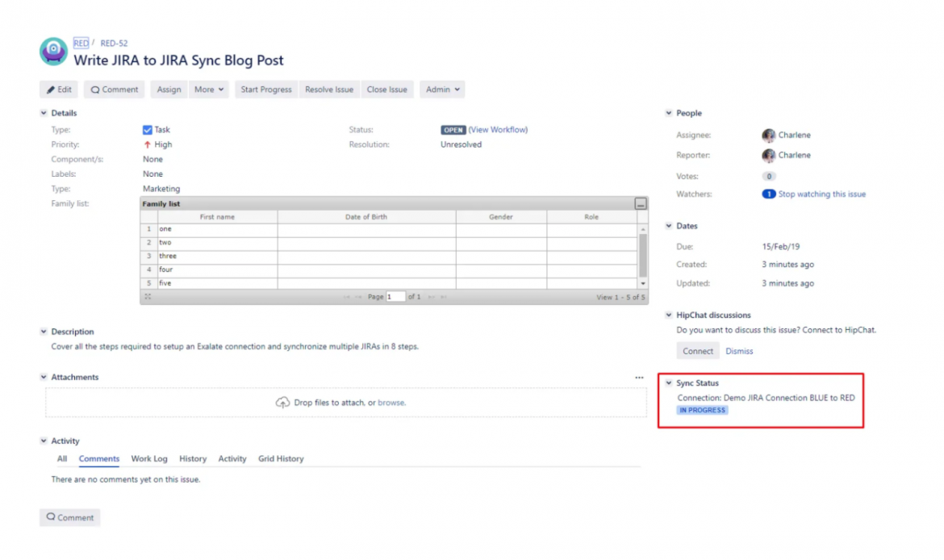Click the assignee Charlene avatar

point(768,136)
